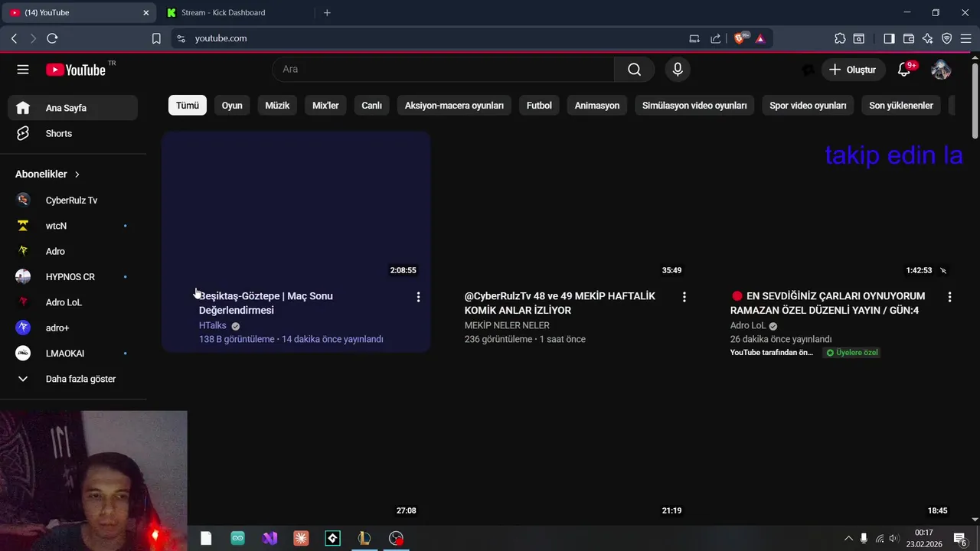Click the share page icon in address bar
The width and height of the screenshot is (980, 551).
pyautogui.click(x=715, y=38)
